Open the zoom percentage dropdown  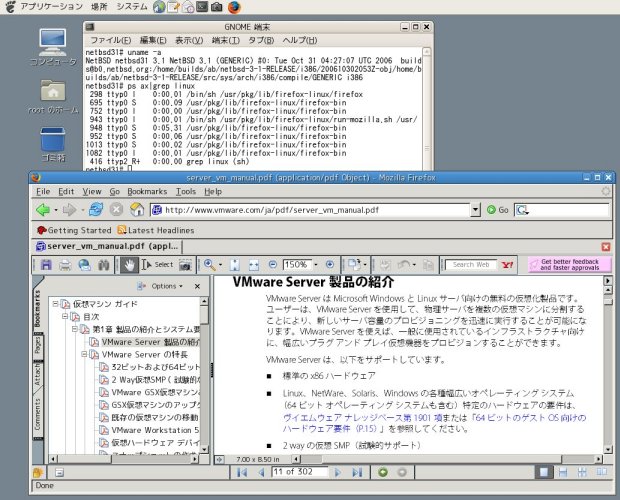coord(316,264)
